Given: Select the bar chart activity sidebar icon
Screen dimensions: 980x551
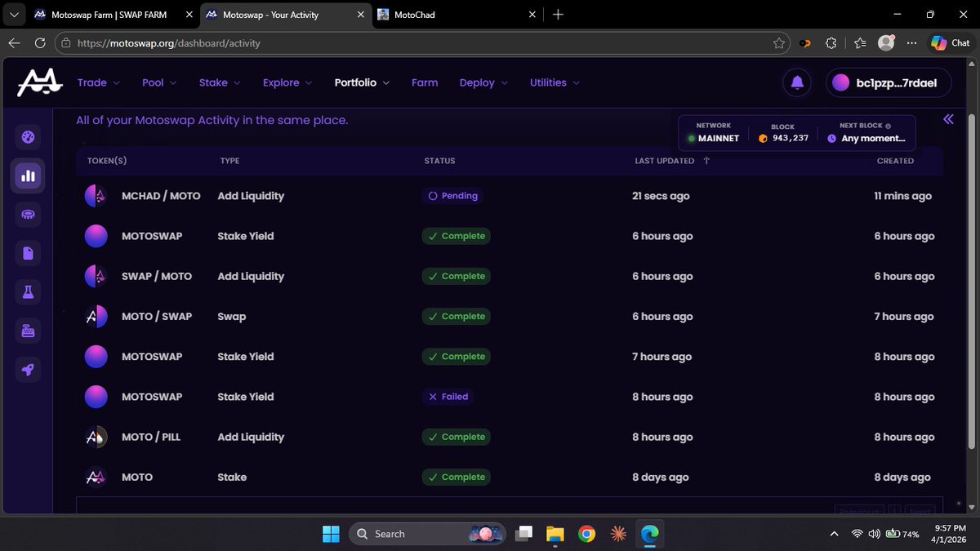Looking at the screenshot, I should [28, 176].
